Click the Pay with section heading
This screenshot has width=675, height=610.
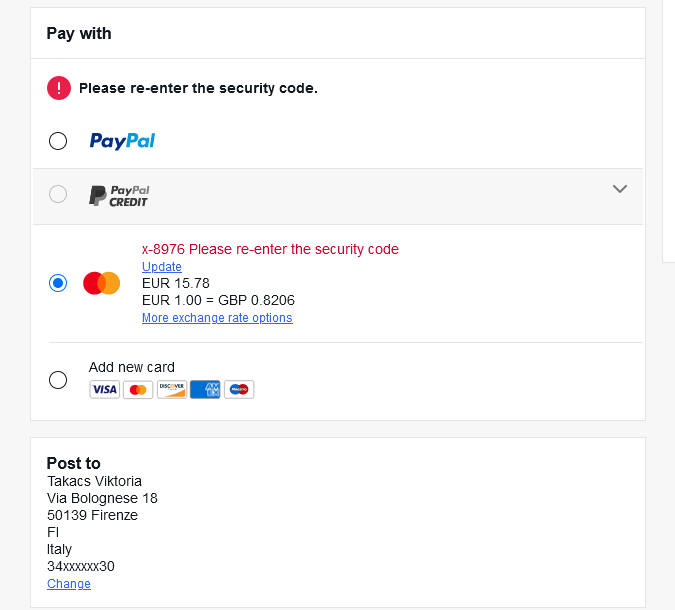(x=79, y=33)
